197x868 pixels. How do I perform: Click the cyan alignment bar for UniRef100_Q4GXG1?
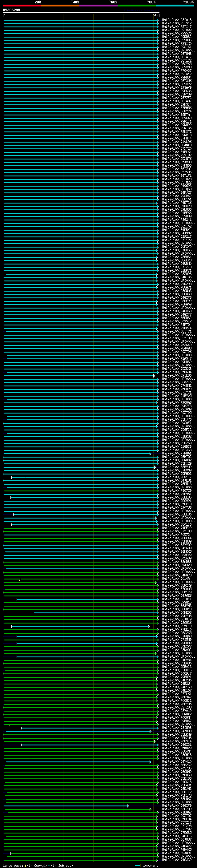(89, 745)
